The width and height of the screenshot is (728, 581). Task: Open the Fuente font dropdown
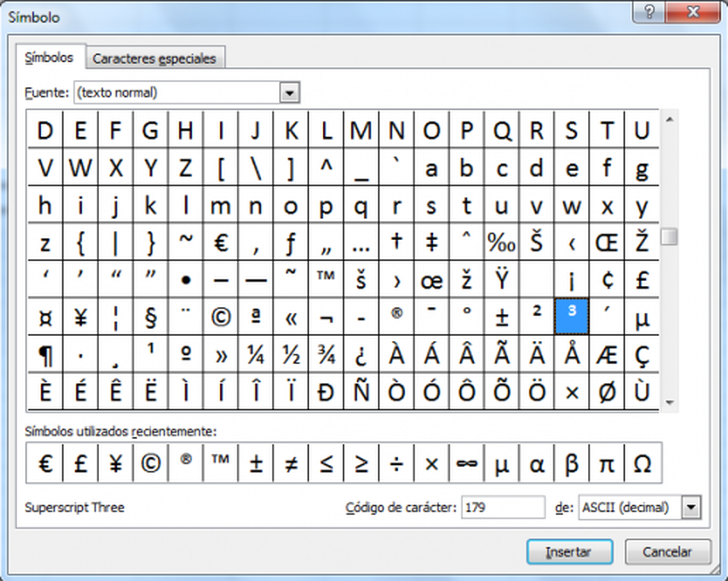coord(289,92)
